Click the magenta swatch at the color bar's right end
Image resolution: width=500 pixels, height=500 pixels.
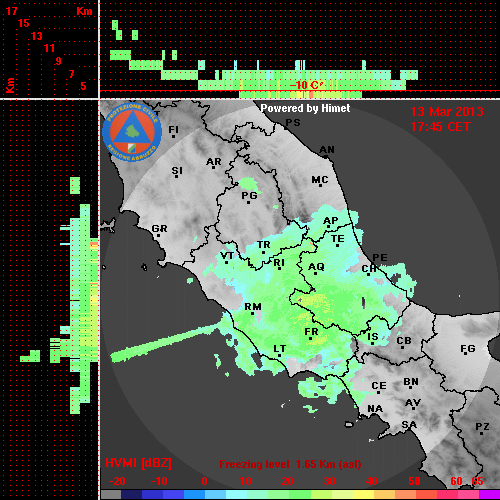click(489, 494)
